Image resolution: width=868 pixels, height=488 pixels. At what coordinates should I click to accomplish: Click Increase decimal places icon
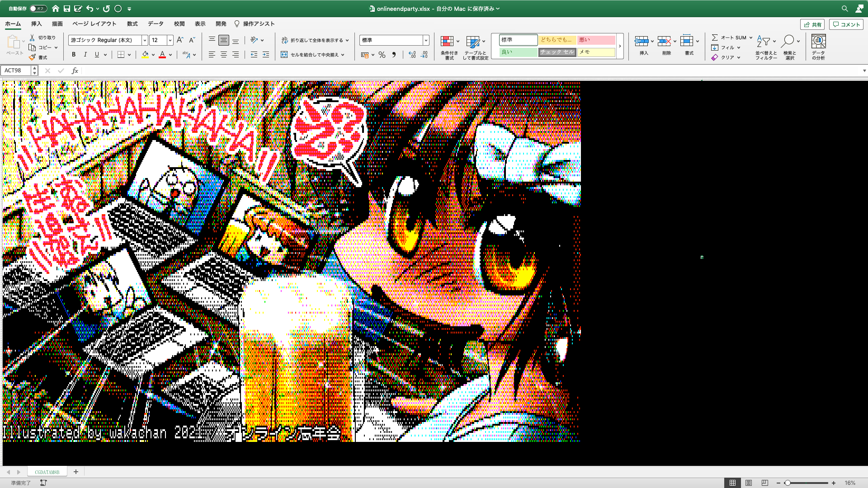412,55
